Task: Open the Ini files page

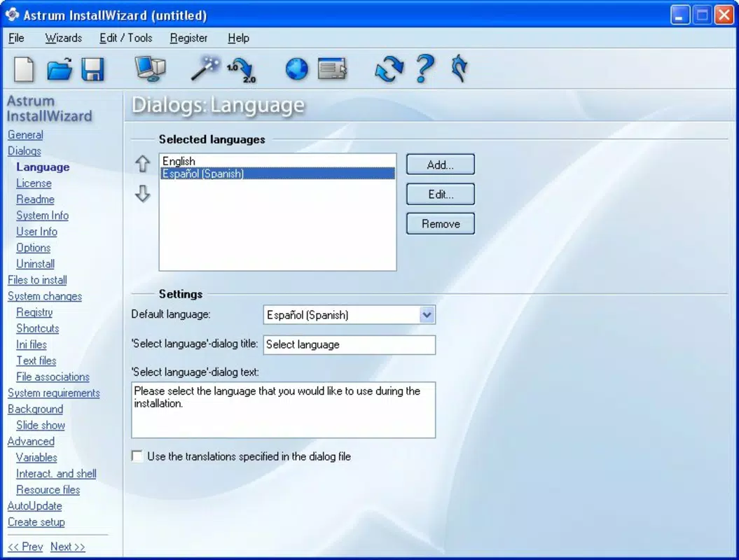Action: coord(32,344)
